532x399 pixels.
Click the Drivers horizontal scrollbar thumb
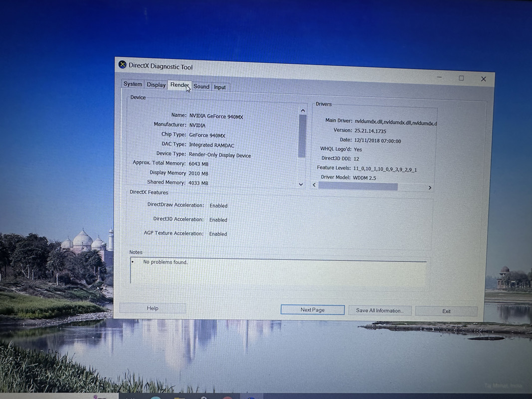point(358,186)
